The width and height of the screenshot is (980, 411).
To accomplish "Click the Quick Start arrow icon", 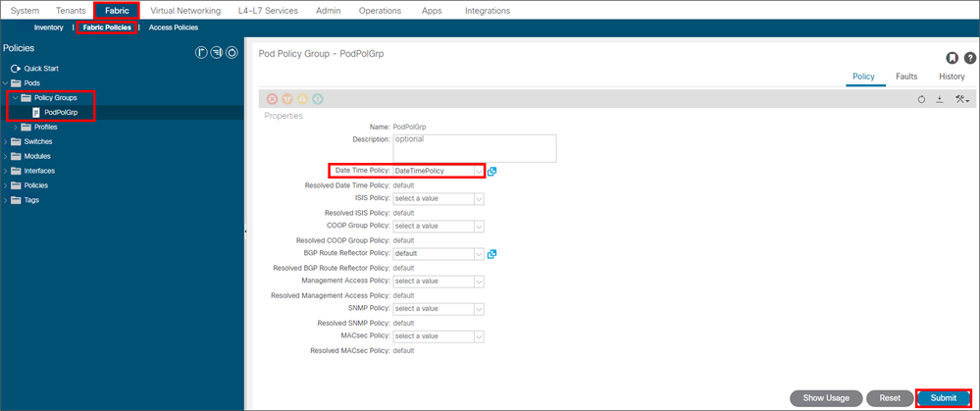I will click(17, 69).
